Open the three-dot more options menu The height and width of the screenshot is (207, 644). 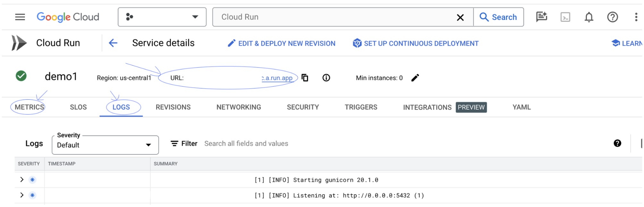point(636,17)
